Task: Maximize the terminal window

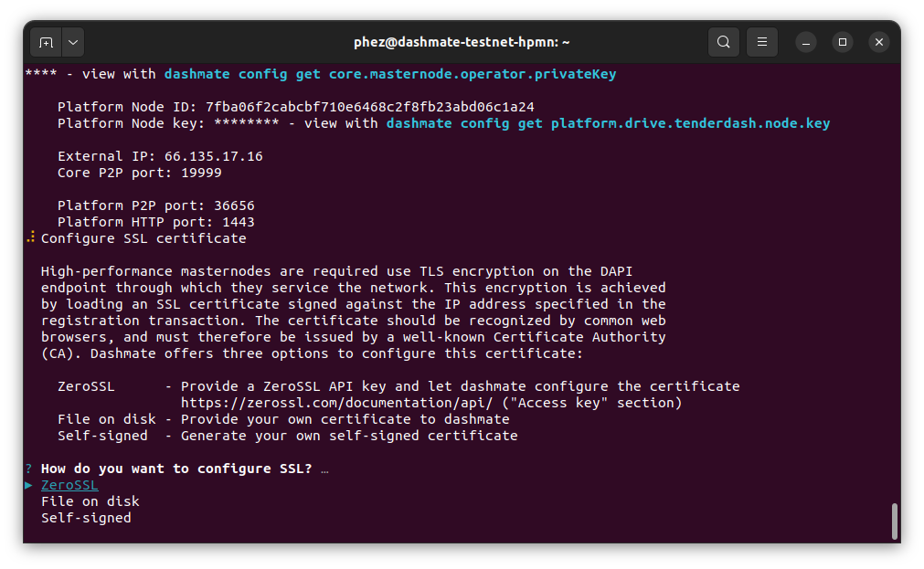Action: click(x=843, y=42)
